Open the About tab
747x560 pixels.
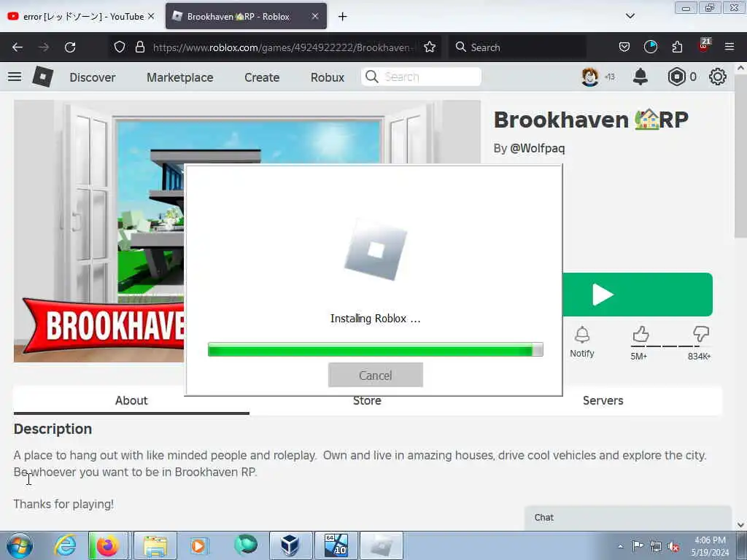pos(131,400)
